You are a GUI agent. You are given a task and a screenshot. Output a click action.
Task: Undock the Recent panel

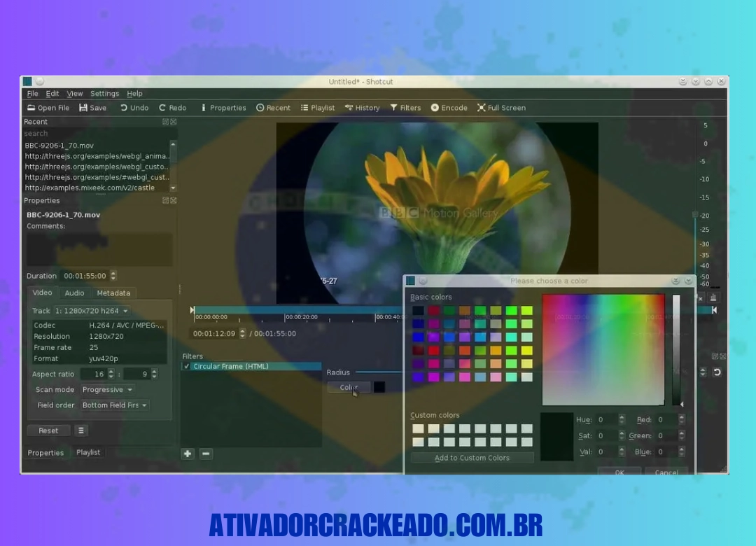[165, 122]
